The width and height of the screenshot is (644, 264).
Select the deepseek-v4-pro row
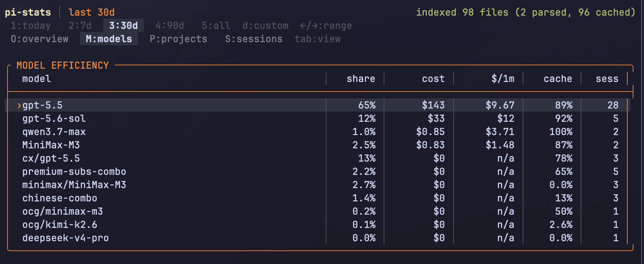coord(318,238)
